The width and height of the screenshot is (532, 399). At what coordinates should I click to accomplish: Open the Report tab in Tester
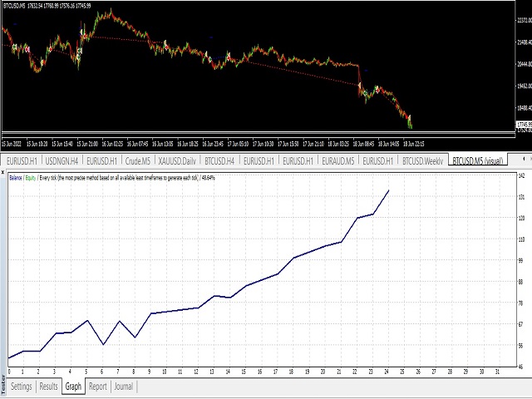pyautogui.click(x=98, y=387)
